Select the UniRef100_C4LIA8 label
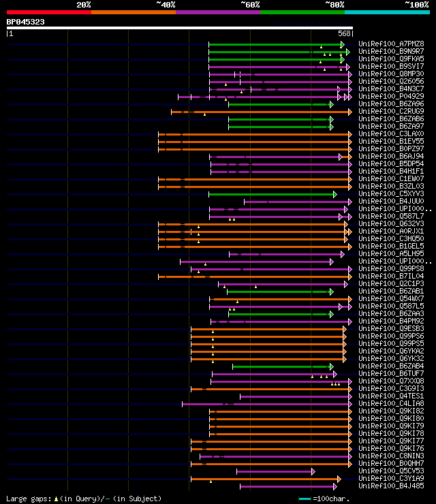This screenshot has width=436, height=504. [x=391, y=403]
